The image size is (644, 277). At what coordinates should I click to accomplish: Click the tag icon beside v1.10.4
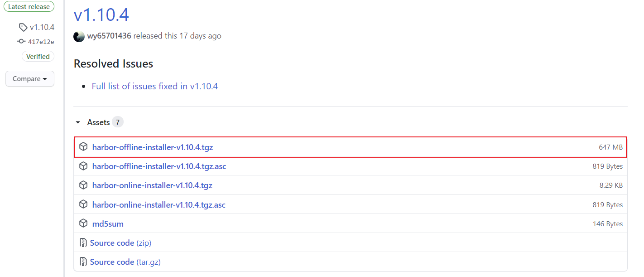click(x=23, y=27)
